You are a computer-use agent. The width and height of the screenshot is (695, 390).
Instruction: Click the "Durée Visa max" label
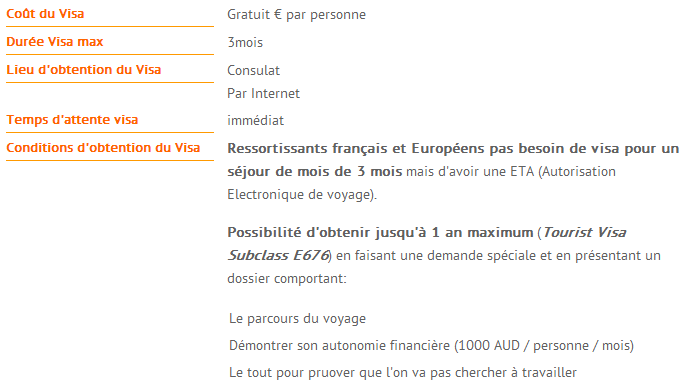[55, 42]
